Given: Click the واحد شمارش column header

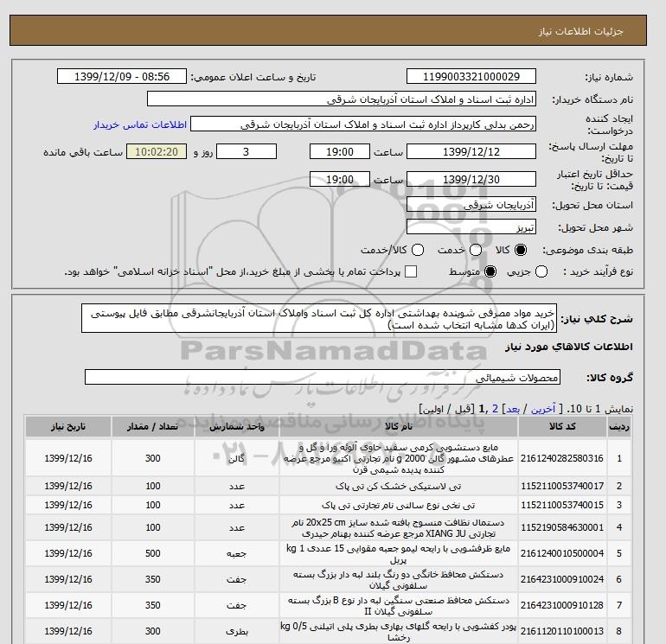Looking at the screenshot, I should [x=237, y=427].
